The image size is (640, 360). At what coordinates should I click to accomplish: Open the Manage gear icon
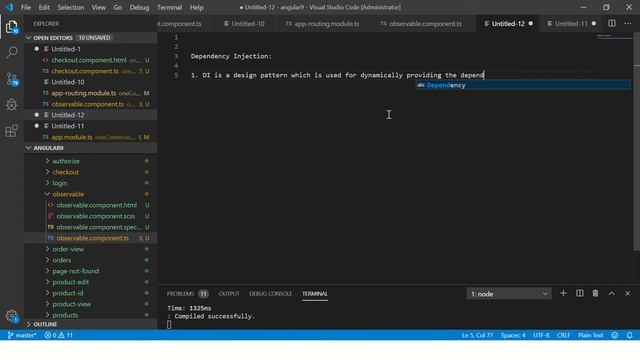point(11,316)
